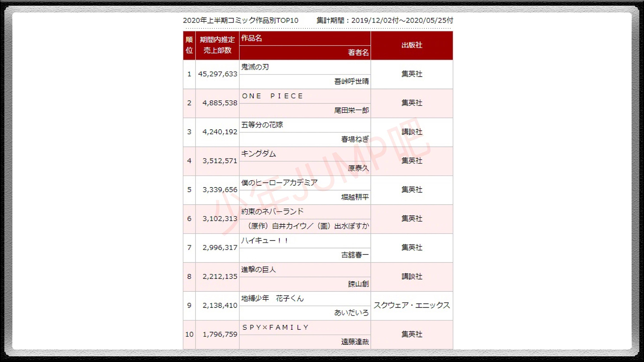
Task: Click the 出版社 column header
Action: [x=412, y=45]
